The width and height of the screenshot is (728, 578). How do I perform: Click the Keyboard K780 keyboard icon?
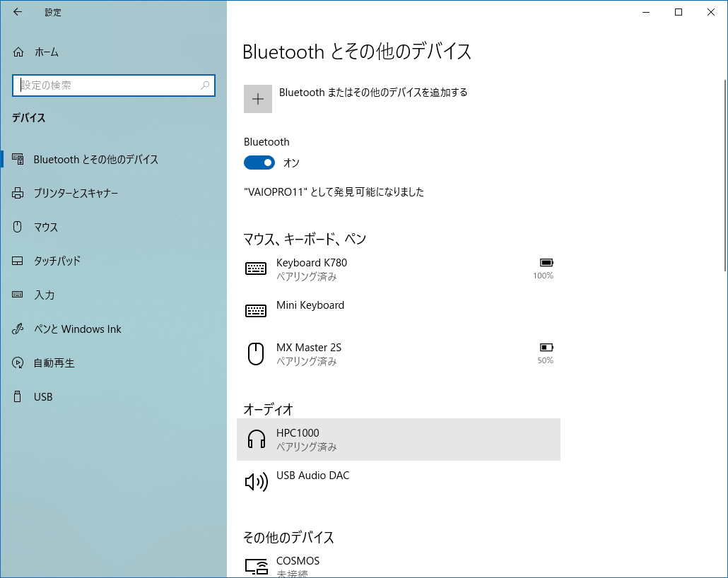coord(255,269)
